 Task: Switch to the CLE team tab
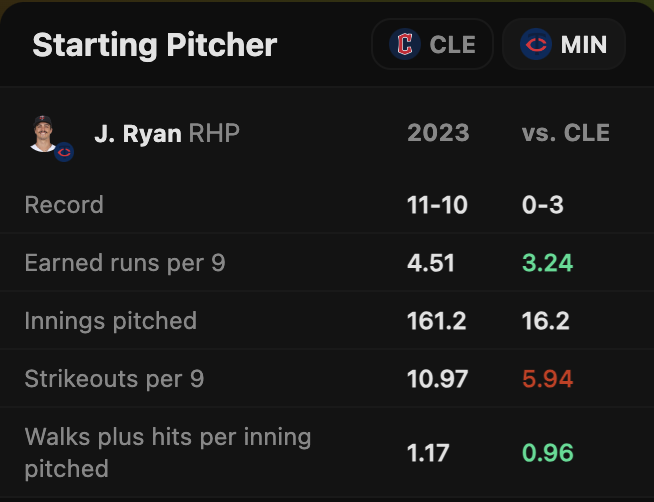(432, 45)
